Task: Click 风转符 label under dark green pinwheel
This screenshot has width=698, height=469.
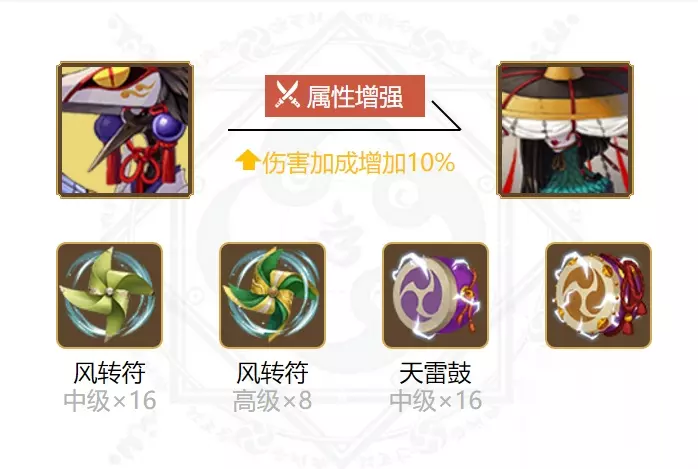Action: click(272, 372)
